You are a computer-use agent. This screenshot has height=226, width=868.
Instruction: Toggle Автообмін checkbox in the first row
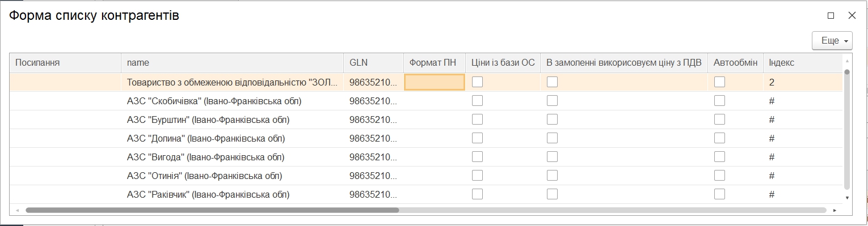720,82
